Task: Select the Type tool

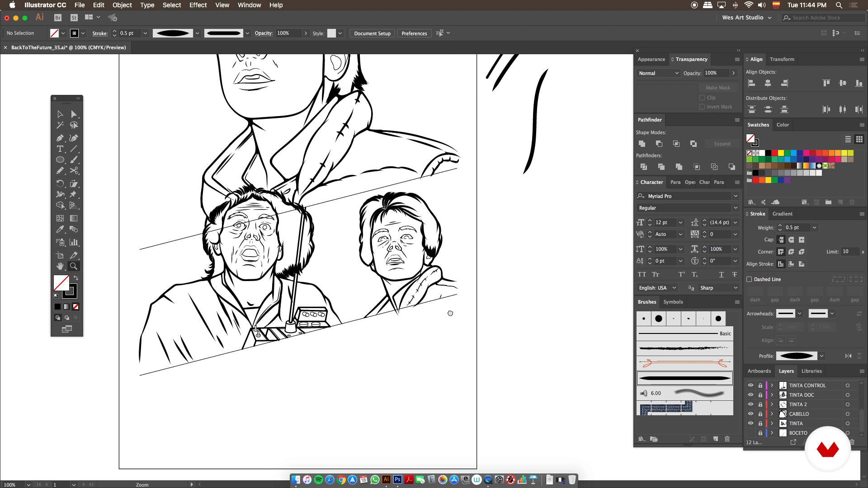Action: tap(60, 149)
